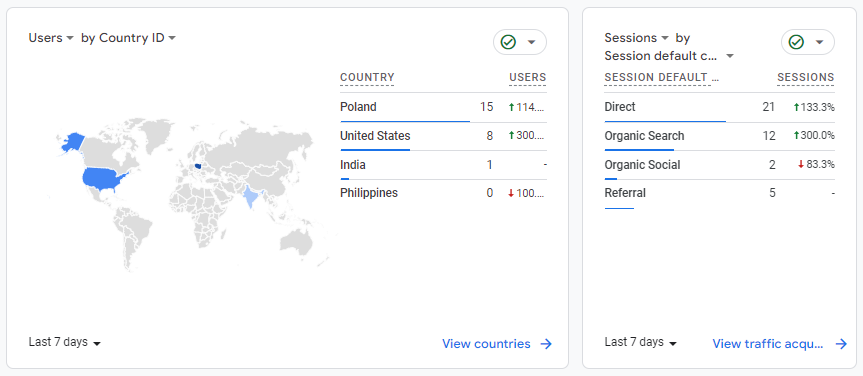Select the Organic Search channel row

point(719,136)
